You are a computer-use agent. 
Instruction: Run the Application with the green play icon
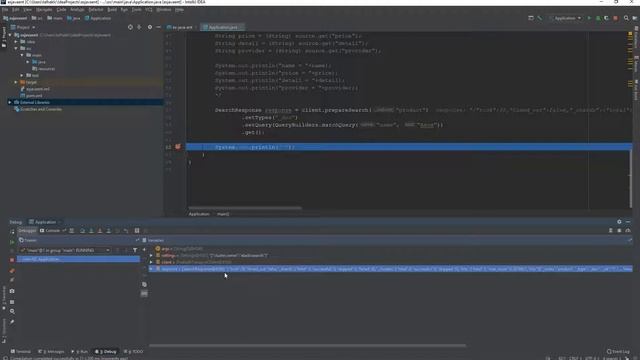589,18
